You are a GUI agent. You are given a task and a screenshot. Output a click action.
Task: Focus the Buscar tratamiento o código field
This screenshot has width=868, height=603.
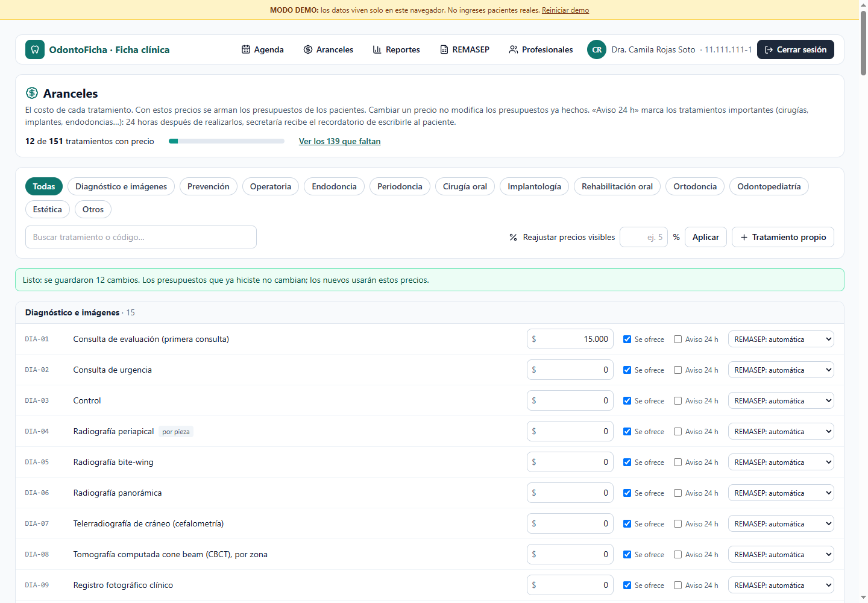tap(141, 237)
